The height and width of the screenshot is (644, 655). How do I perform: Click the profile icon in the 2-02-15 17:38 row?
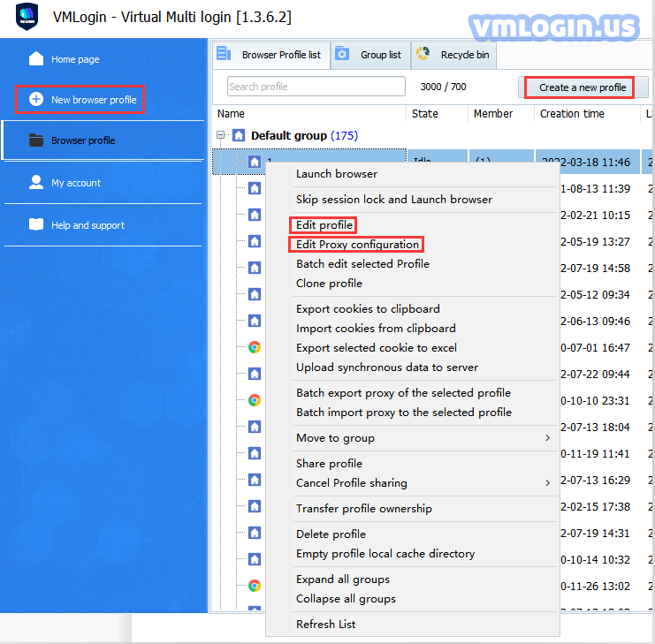[255, 506]
